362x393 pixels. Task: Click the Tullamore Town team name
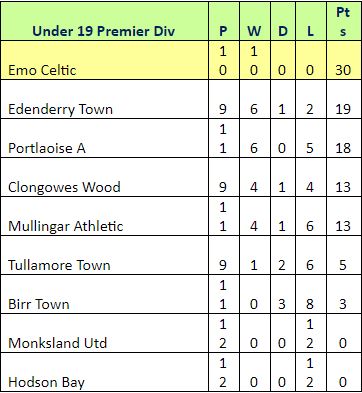pyautogui.click(x=59, y=265)
